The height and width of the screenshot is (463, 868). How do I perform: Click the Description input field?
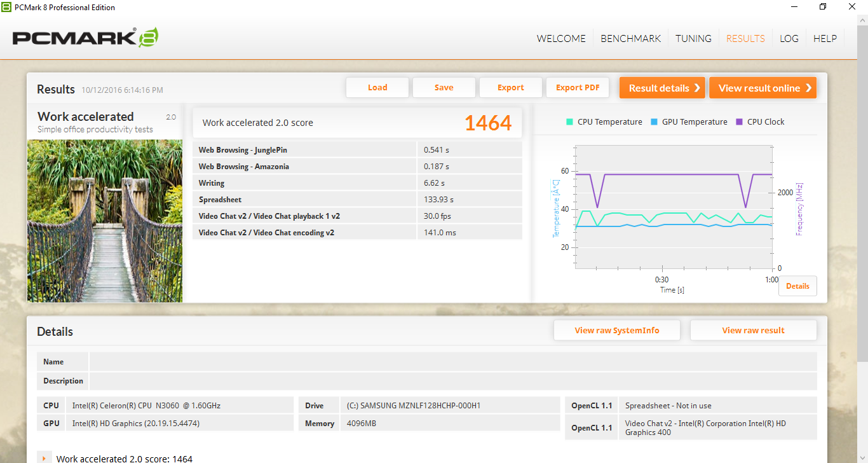tap(453, 381)
